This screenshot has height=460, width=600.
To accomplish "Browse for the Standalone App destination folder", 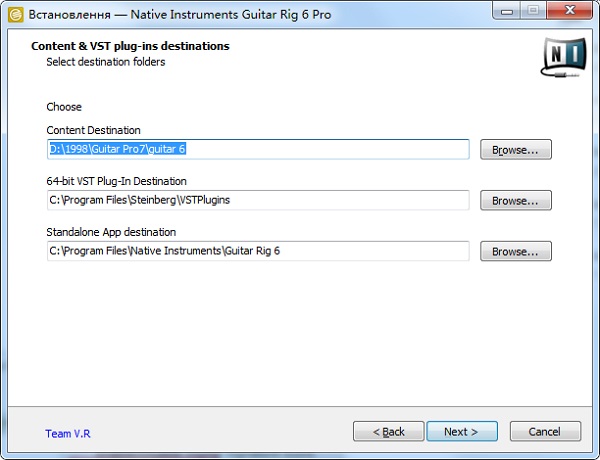I will [515, 252].
